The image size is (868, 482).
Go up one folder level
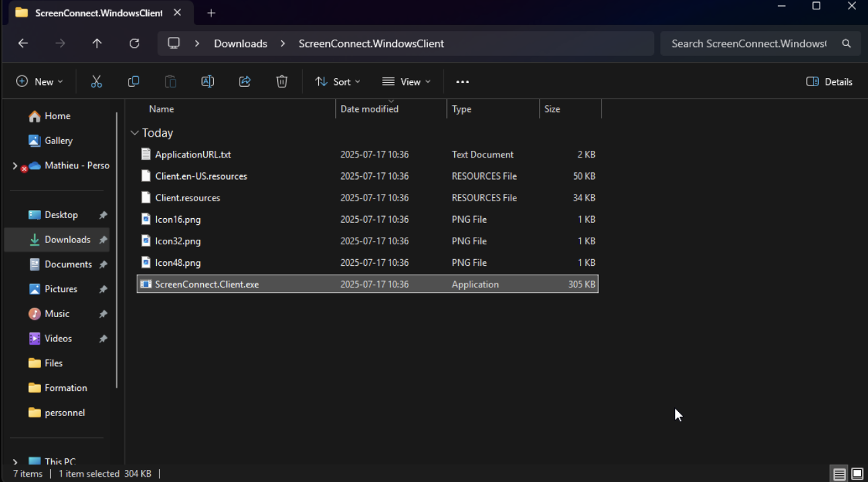(97, 43)
